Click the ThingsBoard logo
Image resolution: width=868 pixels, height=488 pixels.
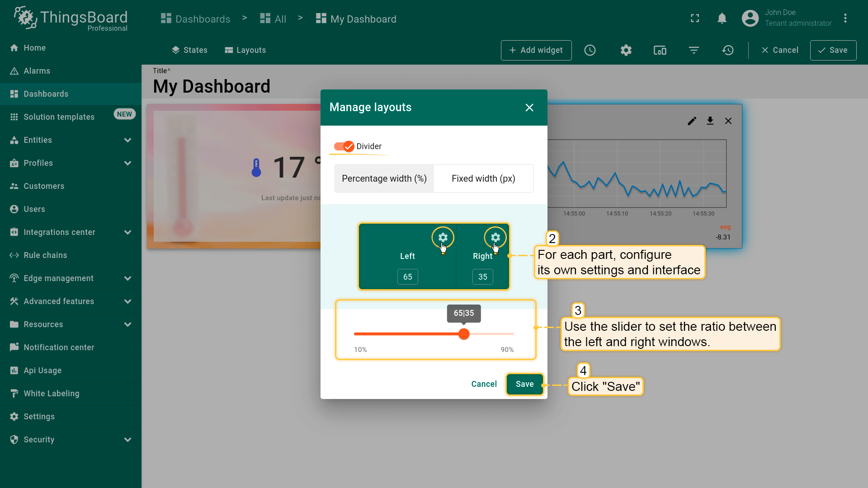point(71,19)
